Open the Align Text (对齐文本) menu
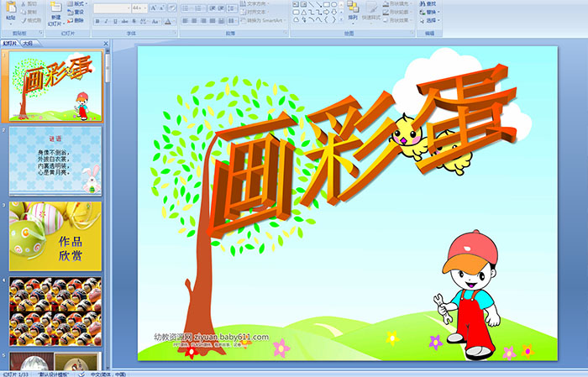The height and width of the screenshot is (377, 588). [x=255, y=12]
